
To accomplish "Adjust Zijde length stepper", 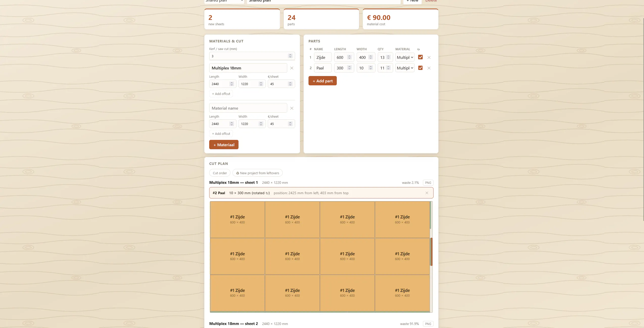I will pyautogui.click(x=349, y=57).
